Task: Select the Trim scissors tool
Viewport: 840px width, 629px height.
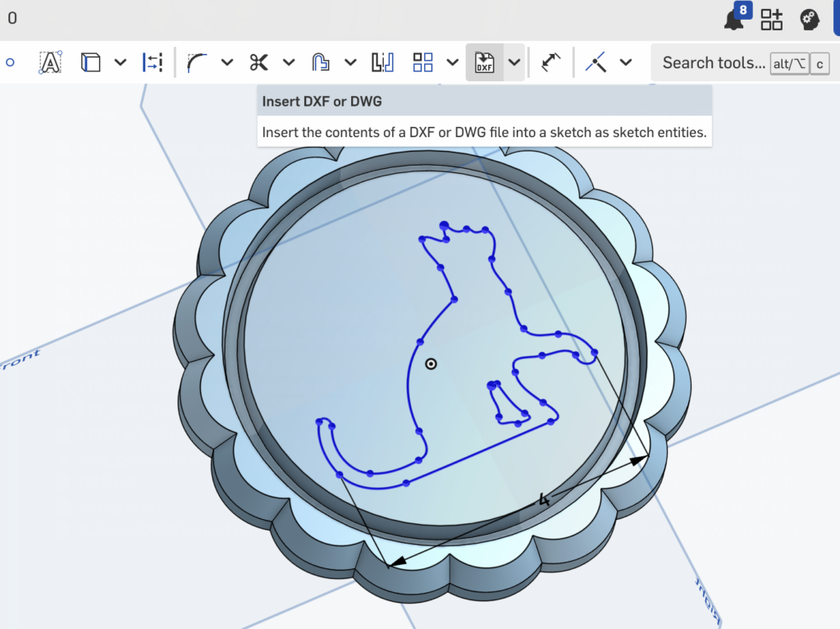Action: pyautogui.click(x=259, y=62)
